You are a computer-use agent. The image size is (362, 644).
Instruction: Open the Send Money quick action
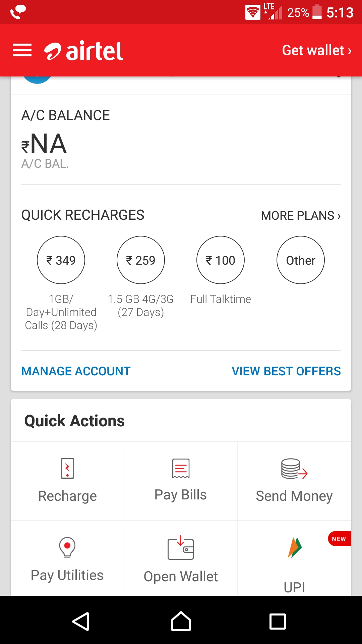(x=294, y=481)
